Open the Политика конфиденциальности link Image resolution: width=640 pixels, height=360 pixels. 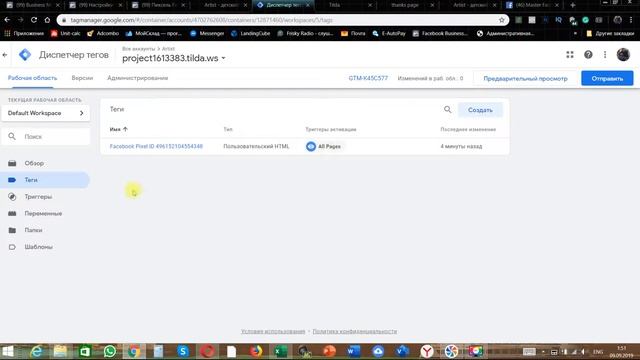(355, 331)
